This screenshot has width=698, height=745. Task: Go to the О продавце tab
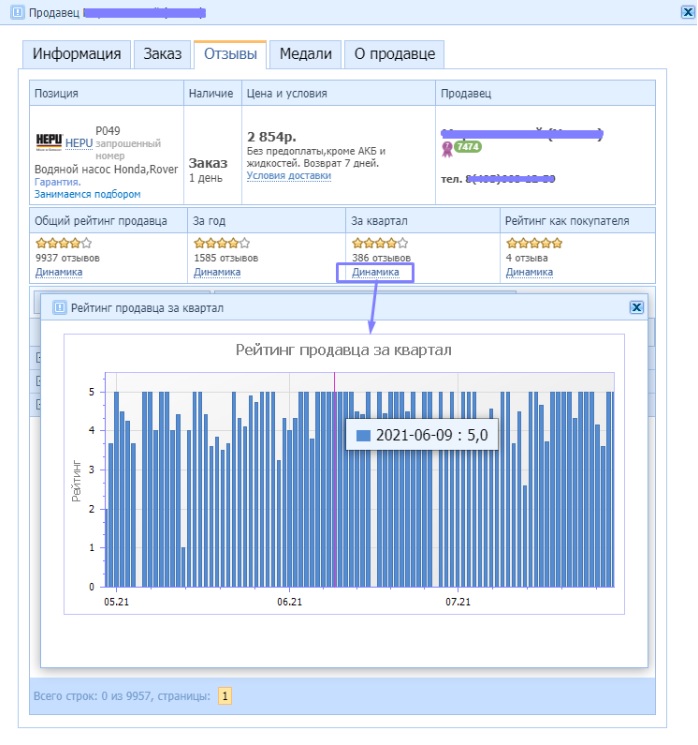394,54
